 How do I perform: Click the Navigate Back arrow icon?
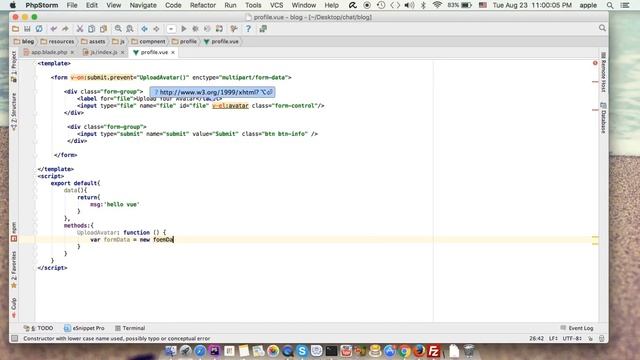144,29
